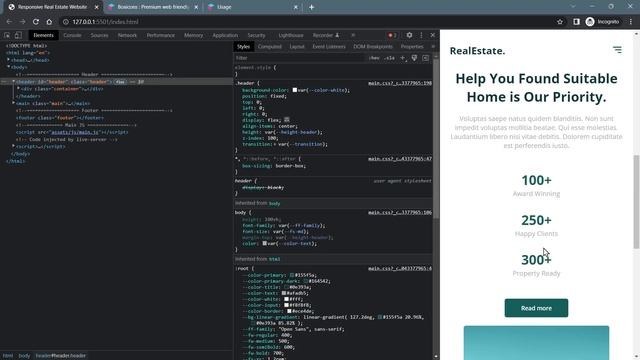Select the Computed styles tab
Screen dimensions: 640x360
[x=270, y=47]
